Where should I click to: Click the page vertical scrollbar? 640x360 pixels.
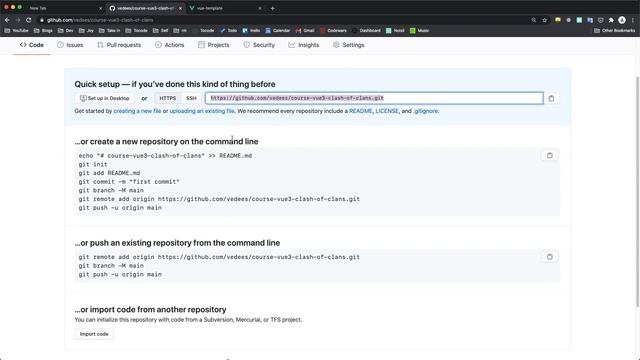(637, 191)
